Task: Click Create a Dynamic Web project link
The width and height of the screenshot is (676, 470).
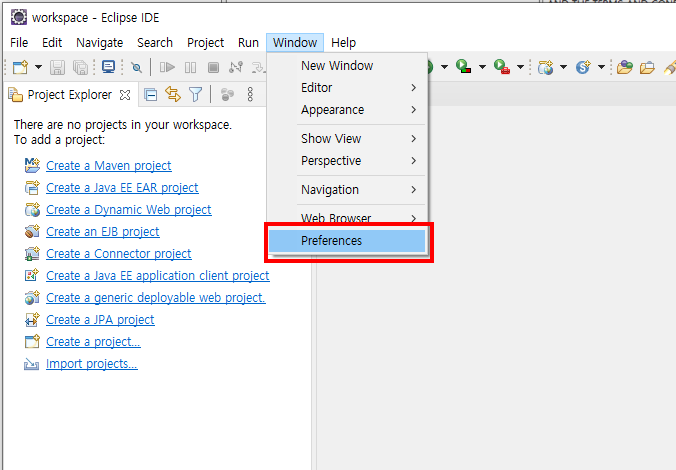Action: (128, 210)
